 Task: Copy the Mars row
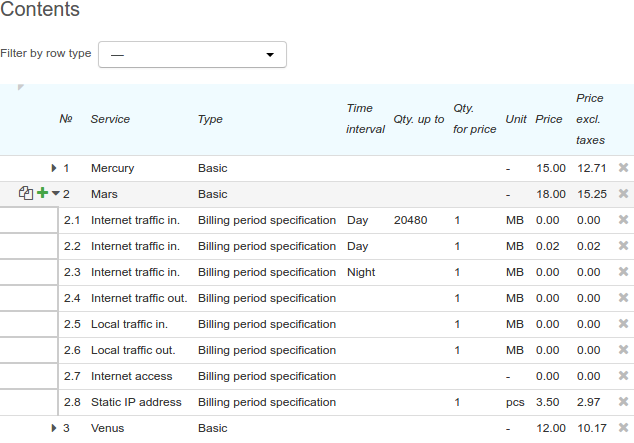click(26, 193)
